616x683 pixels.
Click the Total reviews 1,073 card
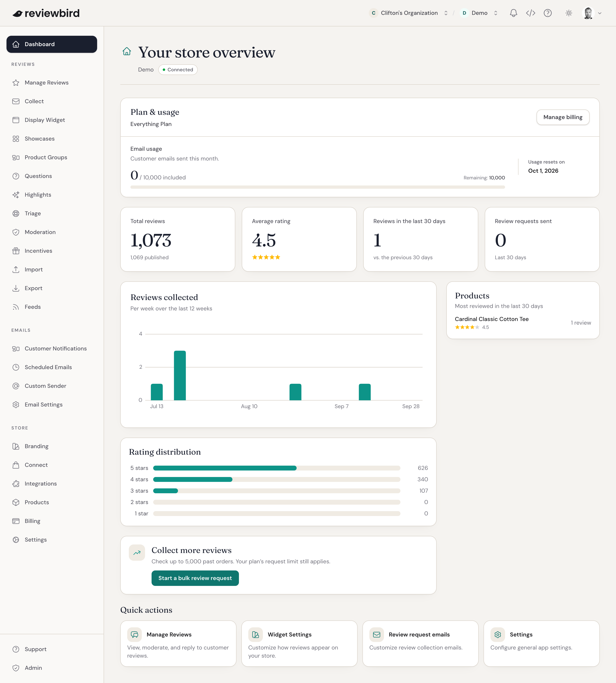(x=178, y=239)
